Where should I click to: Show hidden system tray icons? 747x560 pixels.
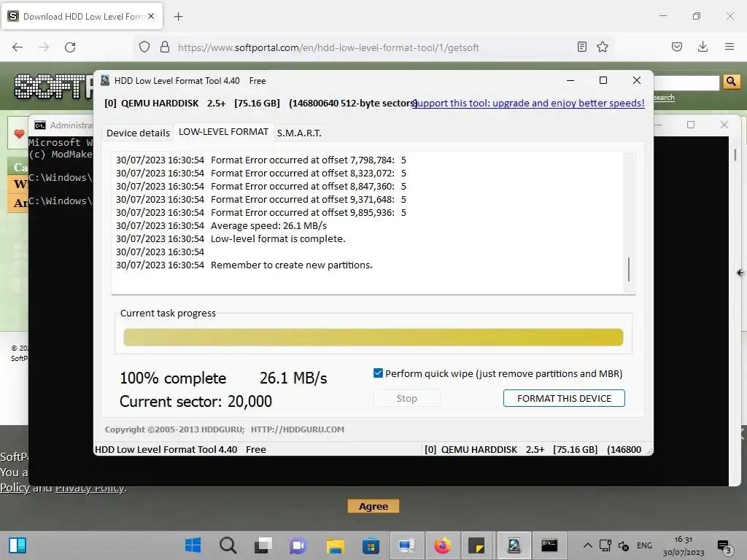coord(588,545)
